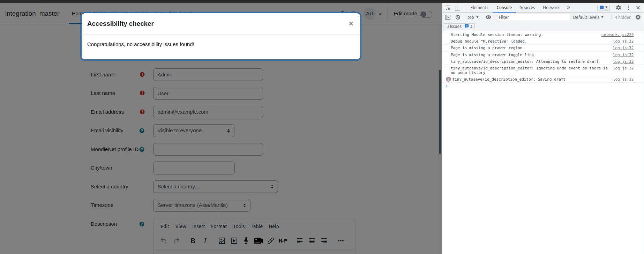Open the Default levels dropdown
The height and width of the screenshot is (254, 644).
(588, 17)
